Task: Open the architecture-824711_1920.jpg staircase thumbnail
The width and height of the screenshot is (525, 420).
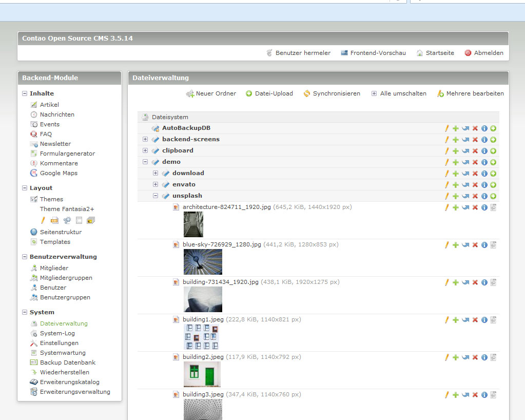Action: point(193,224)
